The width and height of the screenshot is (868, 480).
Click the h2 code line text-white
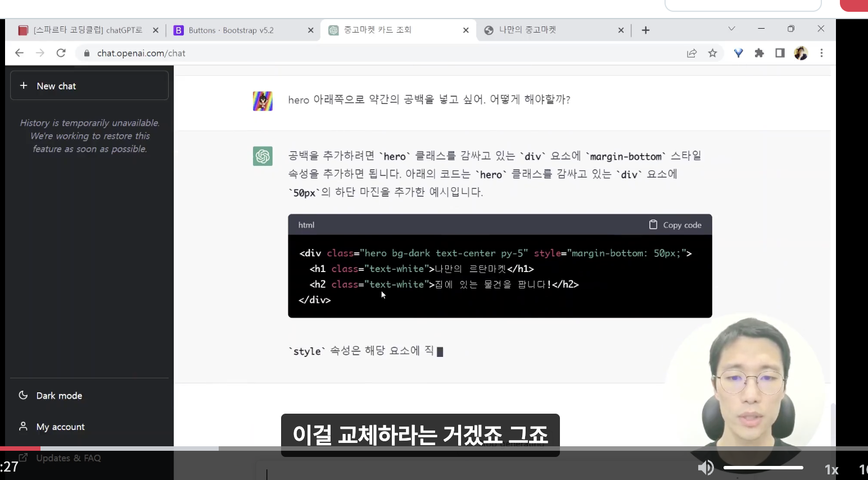[x=444, y=284]
